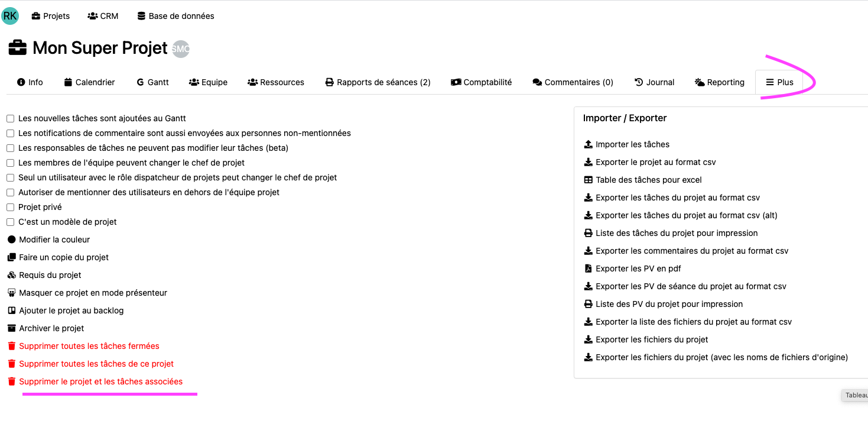
Task: Switch to the Gantt tab
Action: click(x=152, y=82)
